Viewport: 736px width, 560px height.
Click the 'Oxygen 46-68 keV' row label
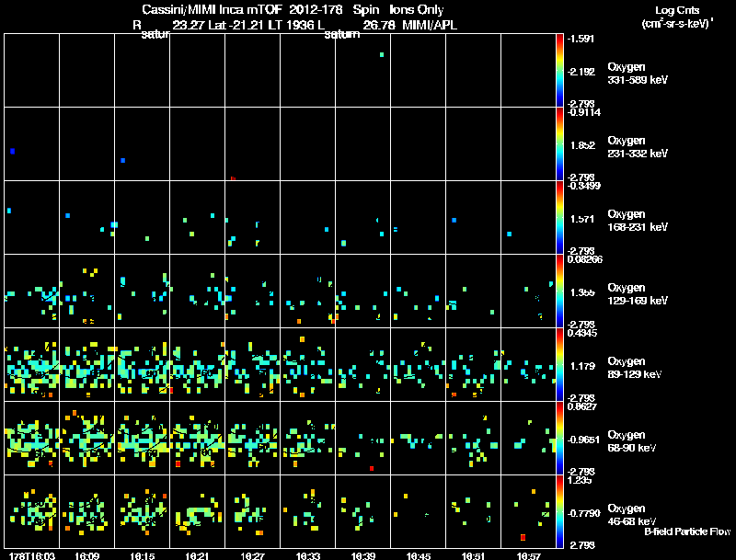632,515
